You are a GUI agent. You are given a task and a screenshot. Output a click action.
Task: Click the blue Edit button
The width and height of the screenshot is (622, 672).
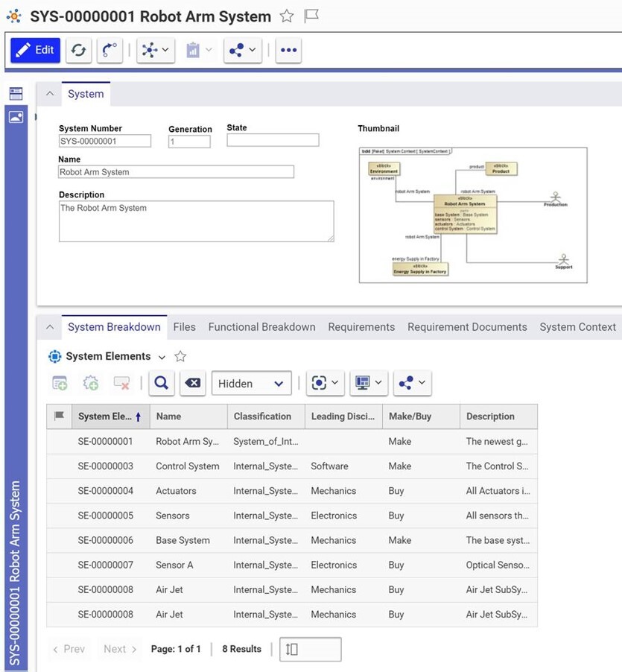35,50
